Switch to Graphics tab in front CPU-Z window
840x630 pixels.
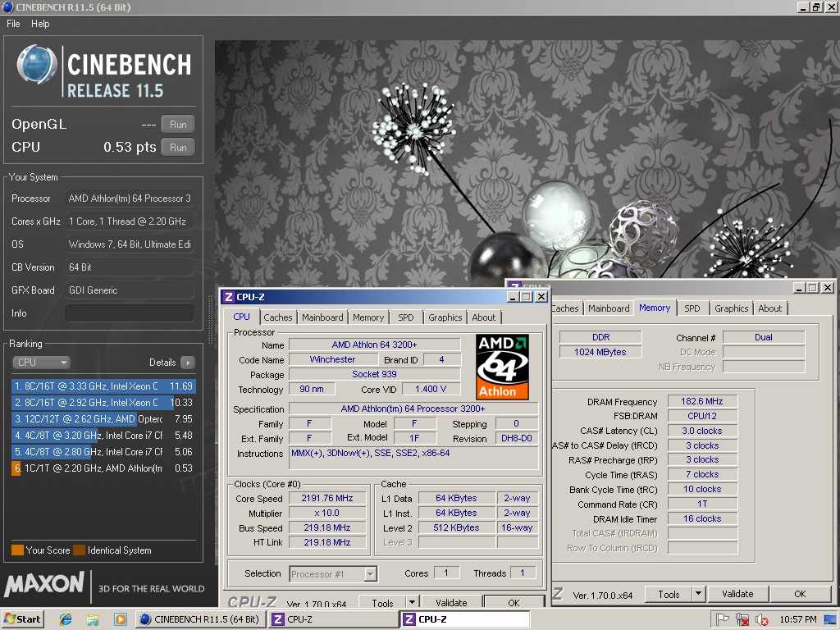pos(445,317)
